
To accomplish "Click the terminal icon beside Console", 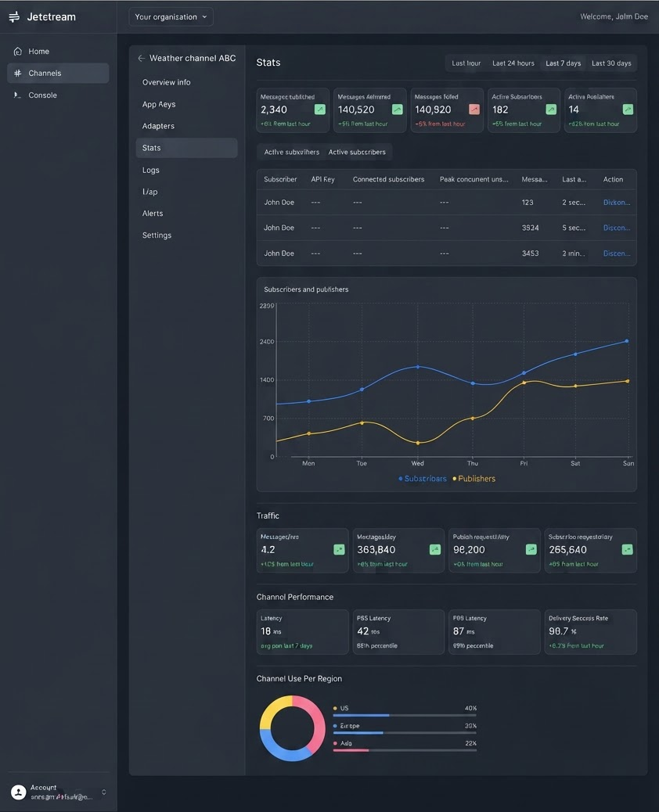I will pos(18,95).
